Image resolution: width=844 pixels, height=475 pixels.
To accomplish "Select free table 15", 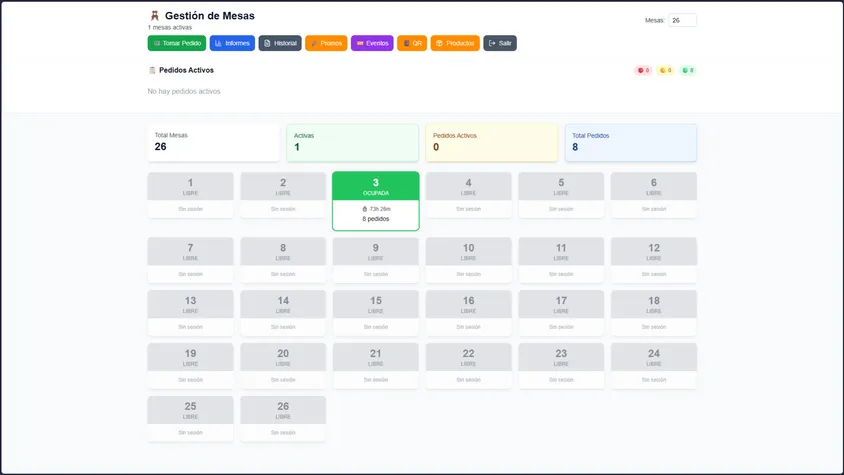I will [x=376, y=313].
